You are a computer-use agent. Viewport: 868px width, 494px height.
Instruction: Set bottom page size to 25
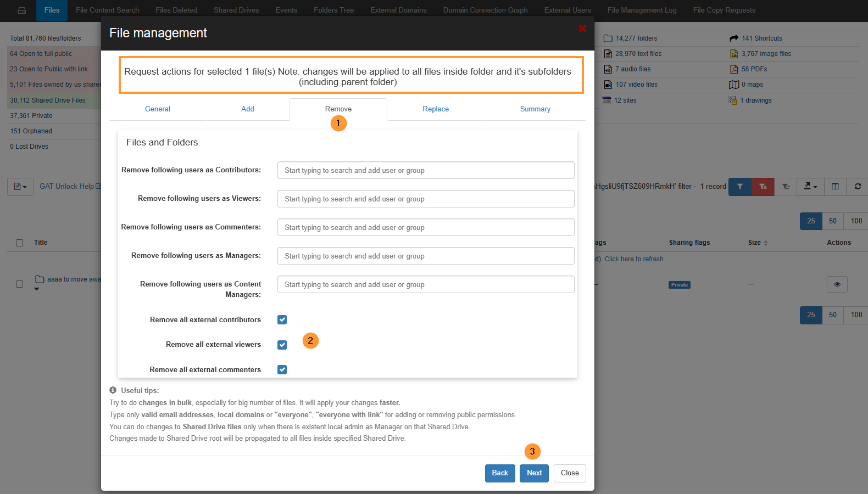(x=811, y=315)
